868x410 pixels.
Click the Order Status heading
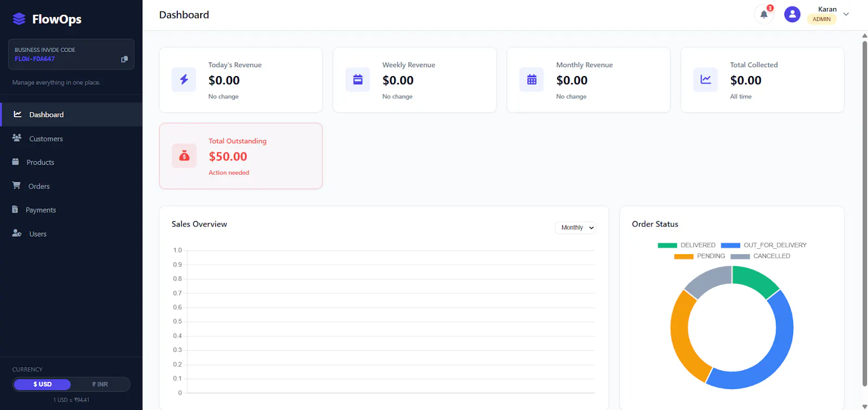click(x=655, y=224)
